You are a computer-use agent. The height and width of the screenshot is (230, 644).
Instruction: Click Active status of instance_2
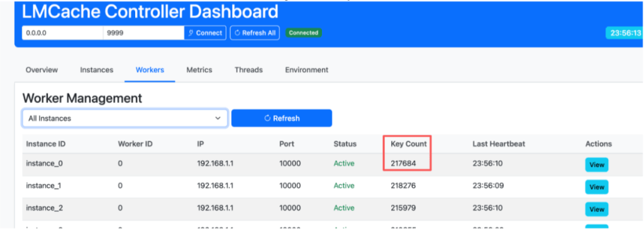pos(344,208)
